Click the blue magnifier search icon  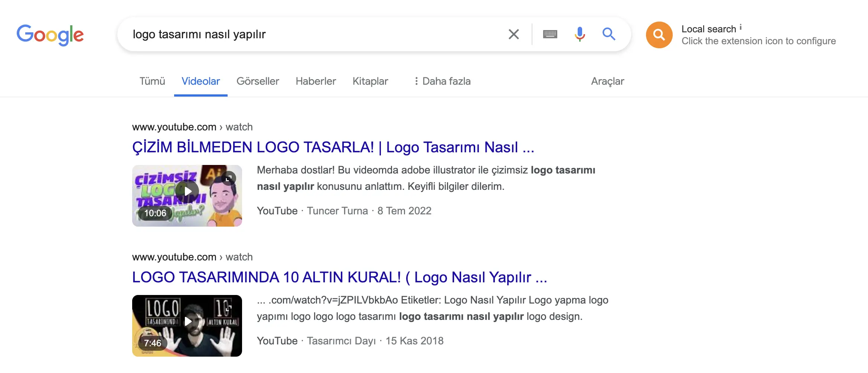click(x=609, y=34)
